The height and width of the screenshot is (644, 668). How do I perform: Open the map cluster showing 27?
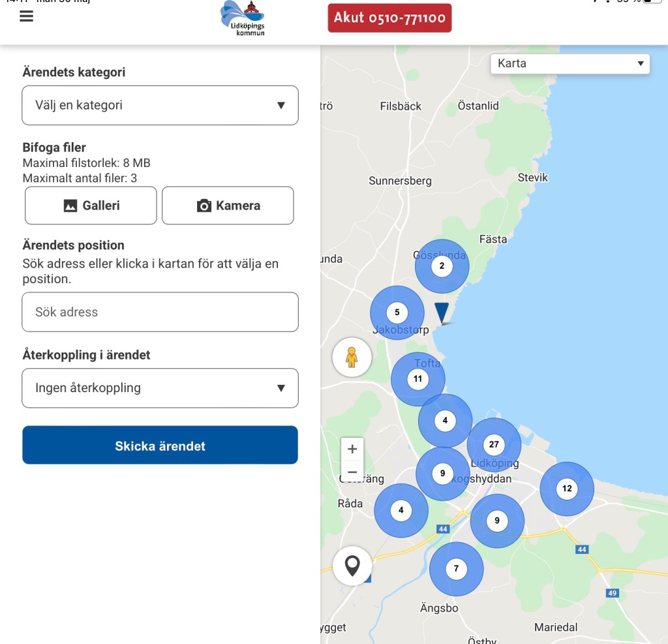(494, 444)
